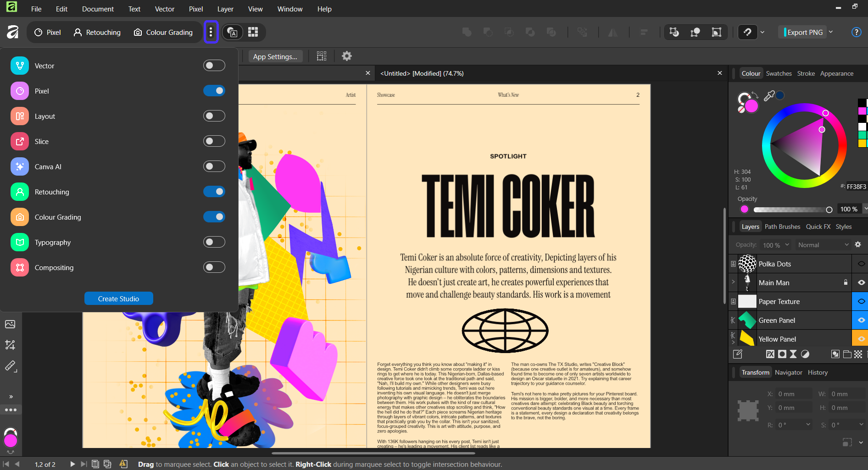Image resolution: width=868 pixels, height=470 pixels.
Task: Go to next page arrow in status bar
Action: (x=72, y=464)
